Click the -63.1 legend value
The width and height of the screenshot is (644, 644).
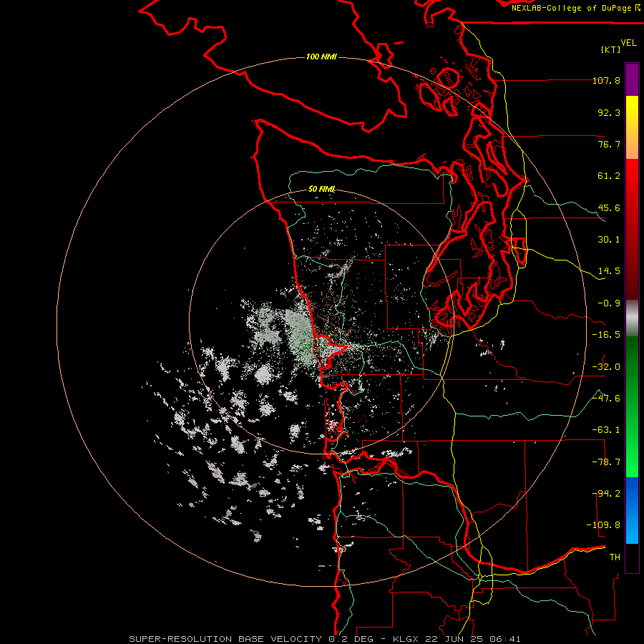(606, 430)
